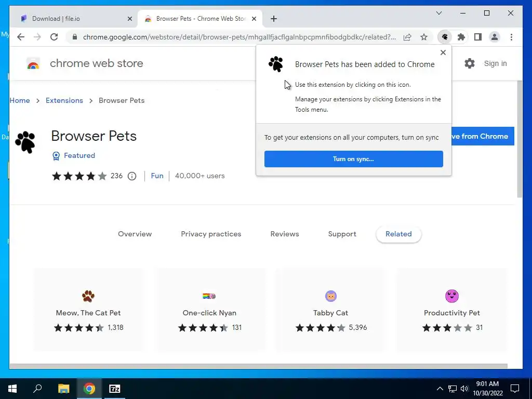This screenshot has width=532, height=399.
Task: Click the Chrome Web Store logo
Action: 33,63
